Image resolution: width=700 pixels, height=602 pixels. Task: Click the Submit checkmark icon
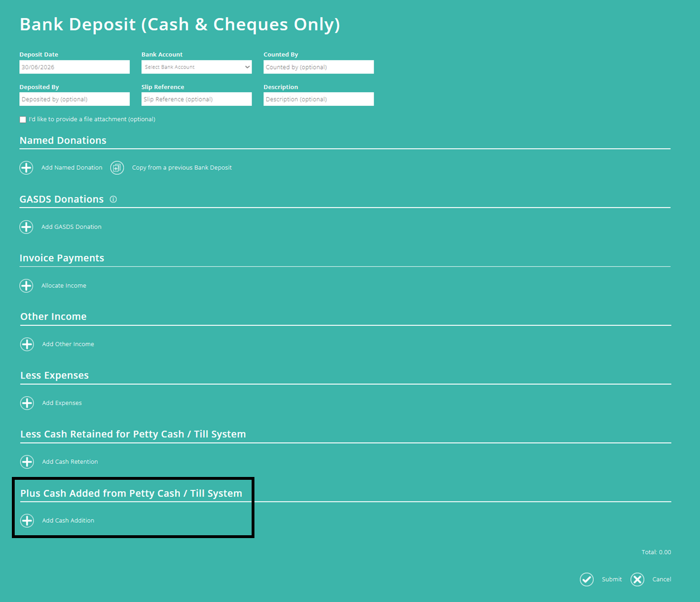click(x=587, y=579)
